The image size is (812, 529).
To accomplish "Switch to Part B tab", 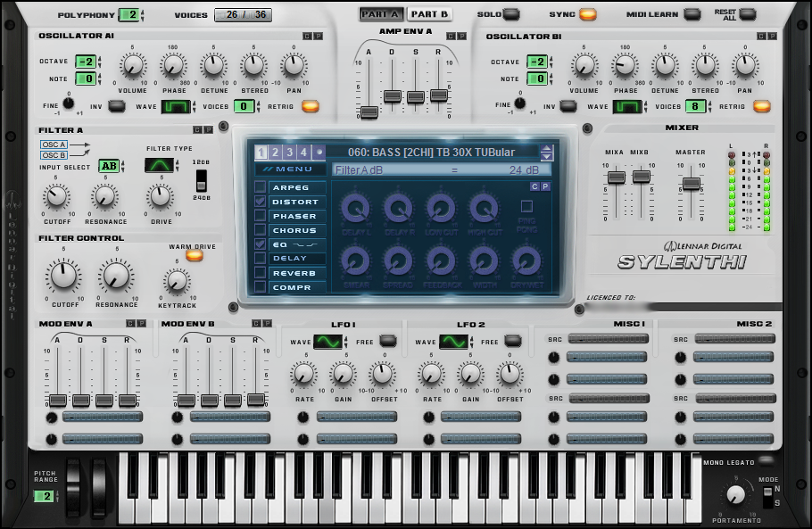I will coord(429,14).
